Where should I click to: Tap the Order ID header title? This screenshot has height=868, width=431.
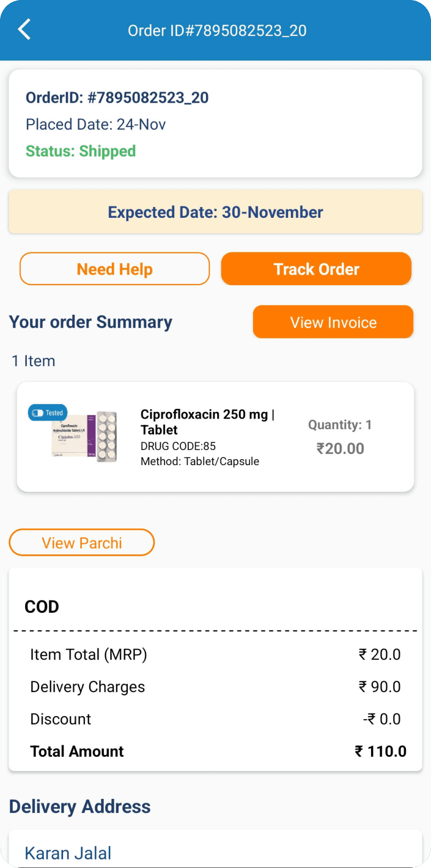pos(217,31)
